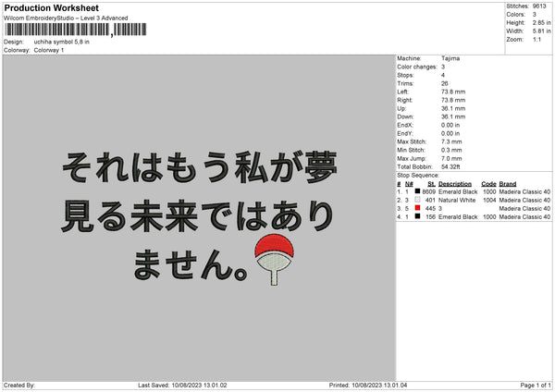
Task: Click the Stops value '4'
Action: (x=443, y=75)
